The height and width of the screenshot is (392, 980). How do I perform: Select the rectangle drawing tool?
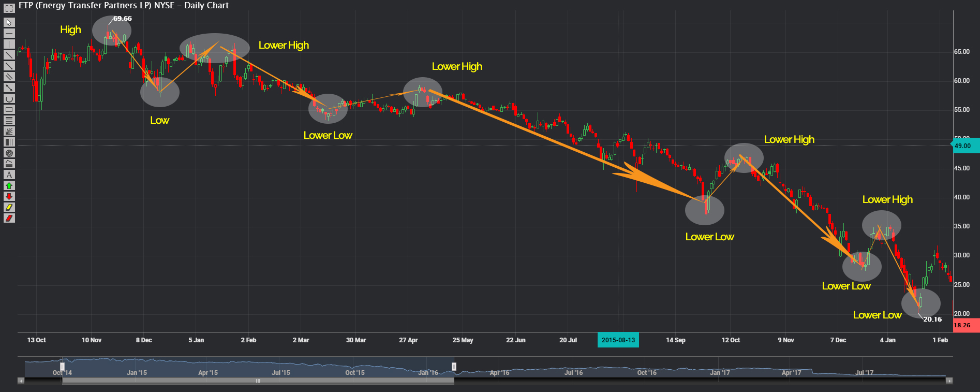9,109
